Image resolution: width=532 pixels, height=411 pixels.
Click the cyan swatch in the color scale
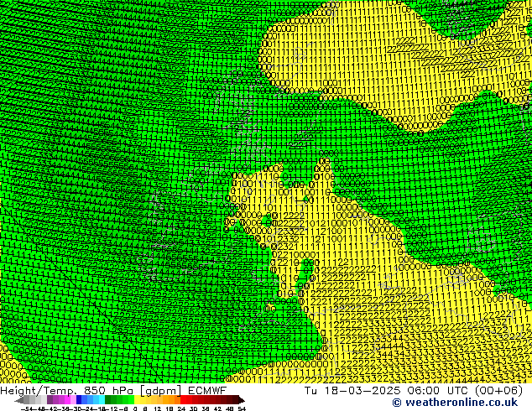pos(102,400)
